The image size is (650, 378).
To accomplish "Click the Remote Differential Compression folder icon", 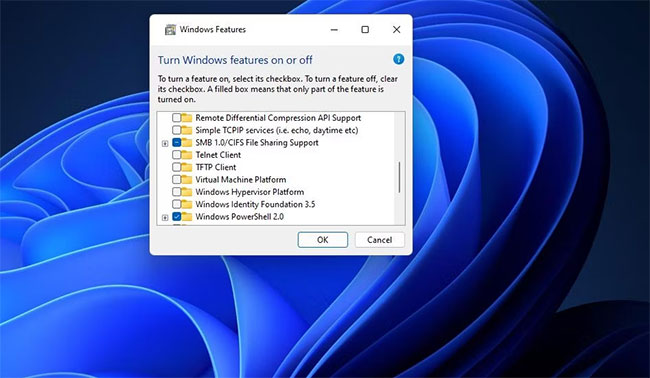I will (x=187, y=118).
